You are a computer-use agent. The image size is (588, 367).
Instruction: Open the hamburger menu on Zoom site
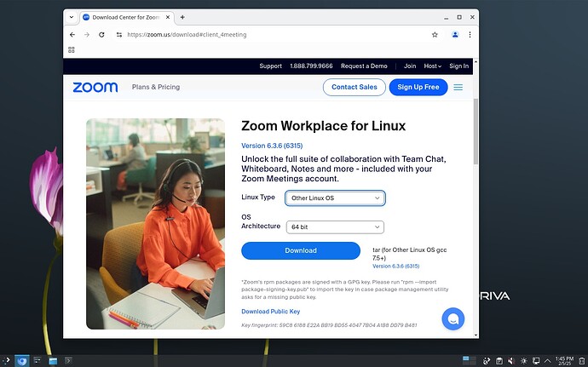point(458,87)
